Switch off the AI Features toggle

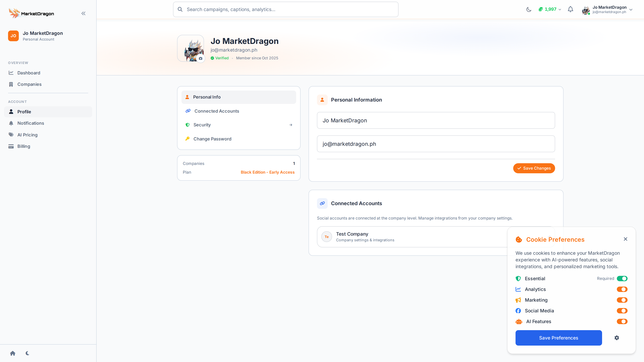pos(622,322)
